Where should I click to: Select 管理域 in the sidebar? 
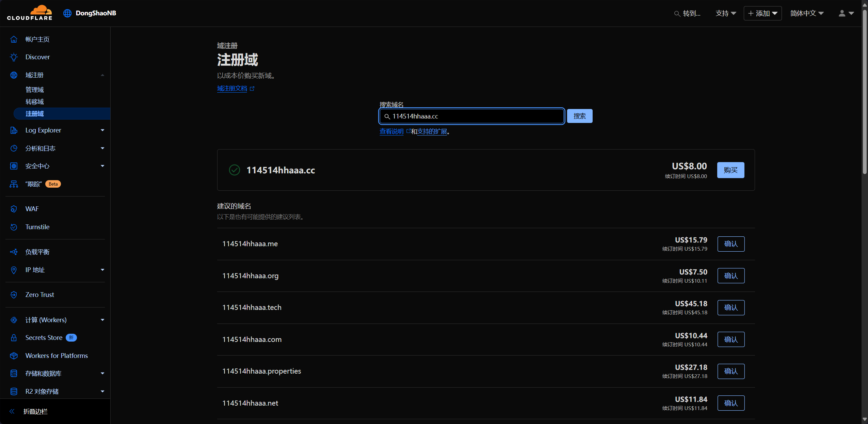tap(35, 90)
